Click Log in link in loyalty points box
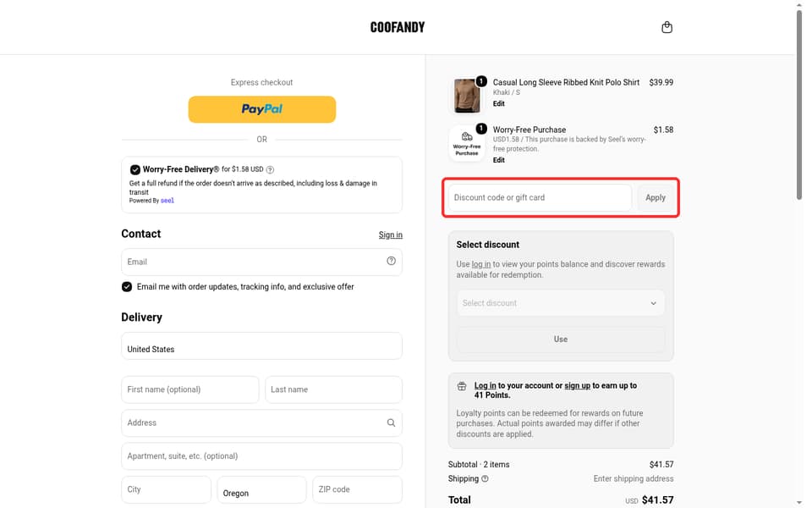This screenshot has width=812, height=508. pyautogui.click(x=485, y=386)
